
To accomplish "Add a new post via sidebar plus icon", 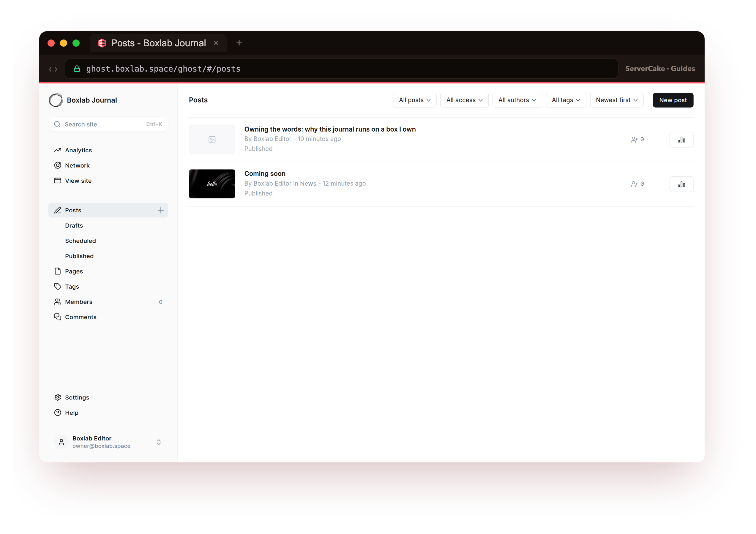I will [161, 210].
